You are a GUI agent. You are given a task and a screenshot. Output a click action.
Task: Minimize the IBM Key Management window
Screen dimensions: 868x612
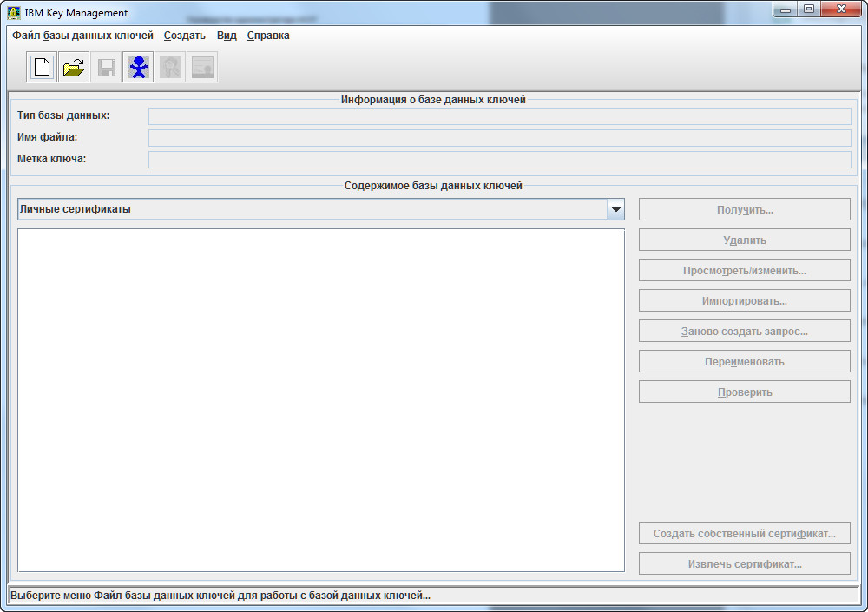point(785,10)
